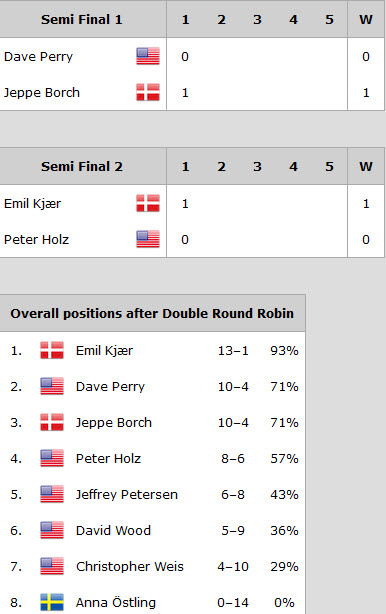Click the US flag next to David Wood
Viewport: 386px width, 614px height.
(x=52, y=530)
